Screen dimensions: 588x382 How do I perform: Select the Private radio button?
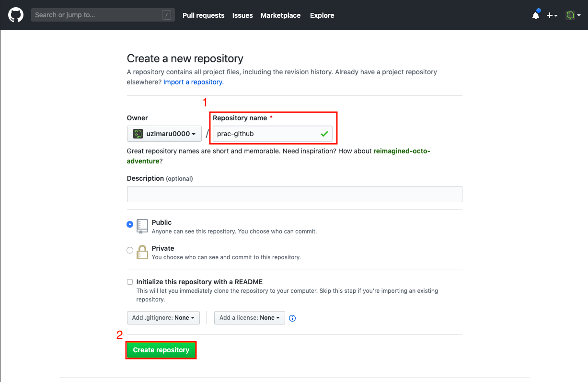130,250
